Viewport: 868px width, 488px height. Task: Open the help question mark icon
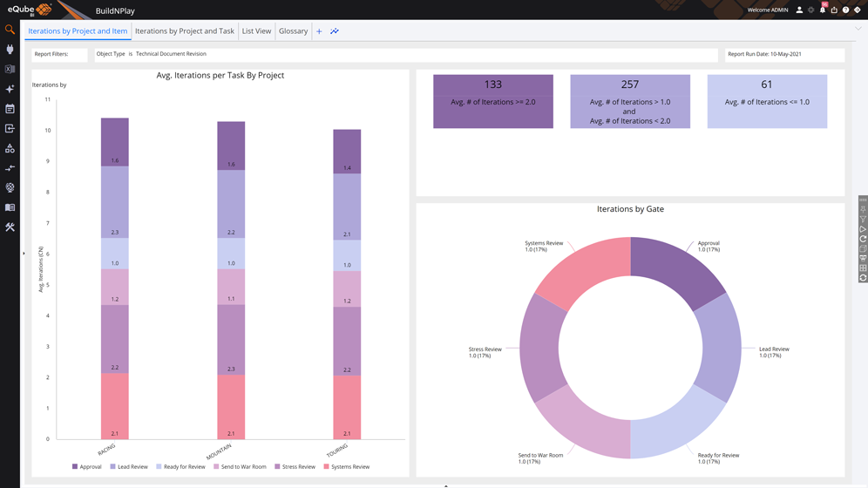click(846, 10)
